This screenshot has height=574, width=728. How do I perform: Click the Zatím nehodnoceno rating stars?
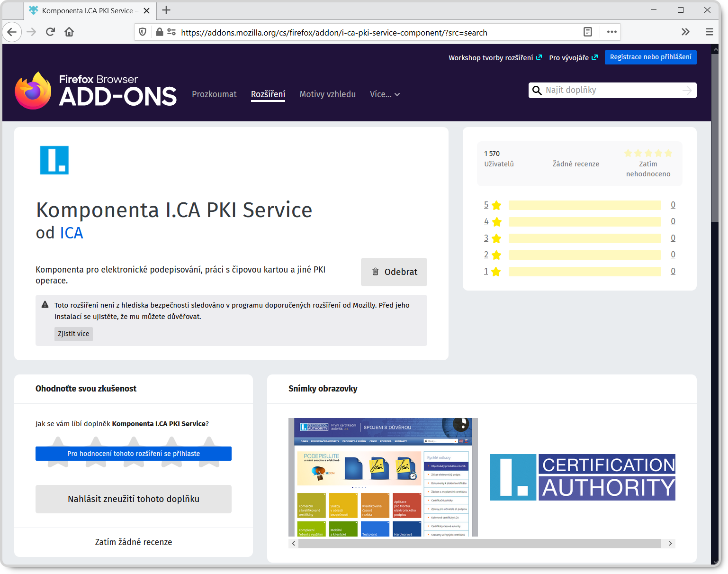point(648,153)
